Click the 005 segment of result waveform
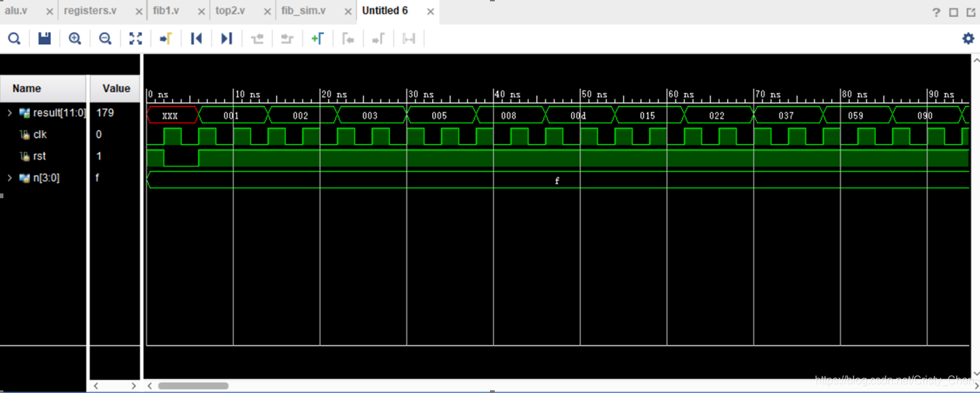This screenshot has width=980, height=393. point(441,115)
